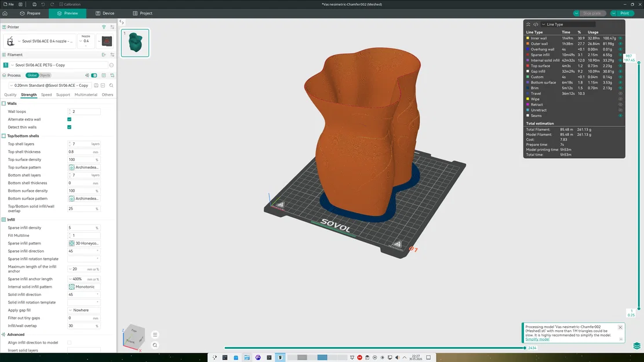Select the Objects process mode
This screenshot has width=644, height=362.
tap(45, 75)
